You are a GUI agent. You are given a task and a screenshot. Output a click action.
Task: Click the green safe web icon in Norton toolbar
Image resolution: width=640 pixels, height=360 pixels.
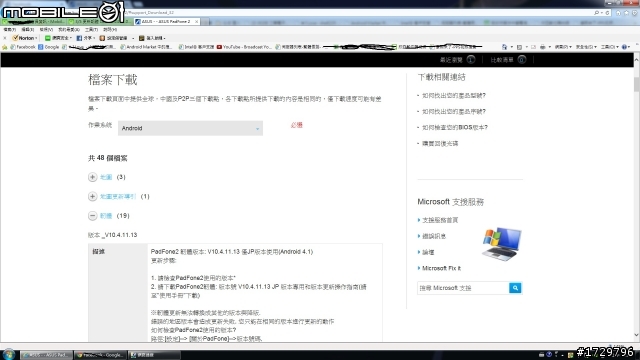click(x=48, y=38)
